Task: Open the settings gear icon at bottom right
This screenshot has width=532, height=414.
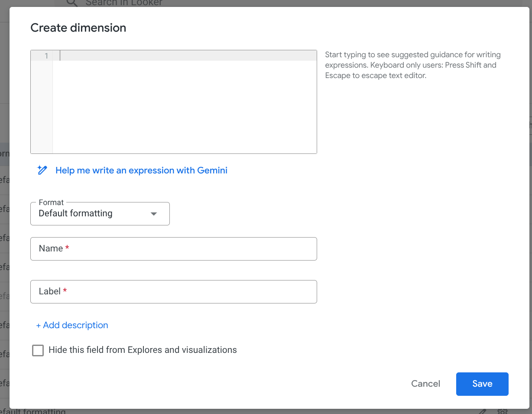Action: (503, 411)
